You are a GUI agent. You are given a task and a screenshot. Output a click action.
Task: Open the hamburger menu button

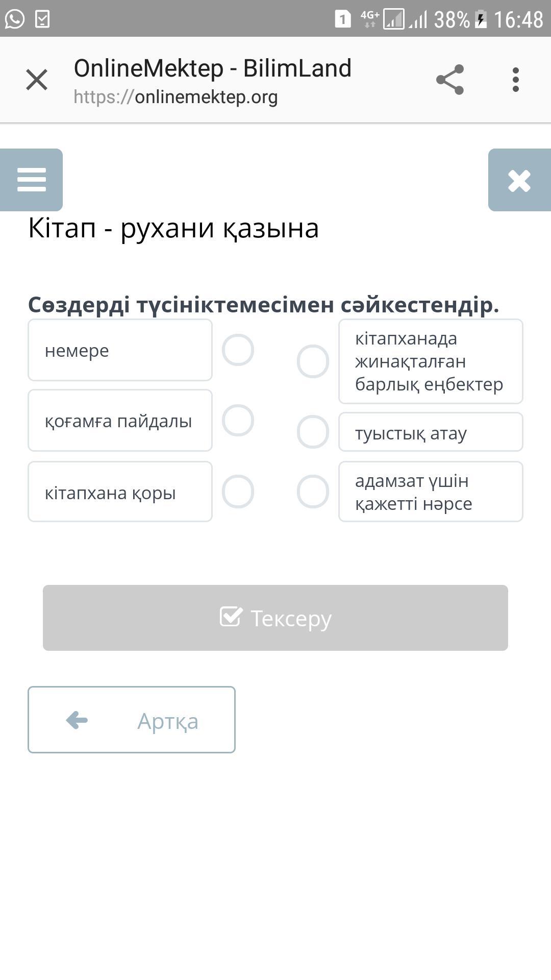point(31,180)
